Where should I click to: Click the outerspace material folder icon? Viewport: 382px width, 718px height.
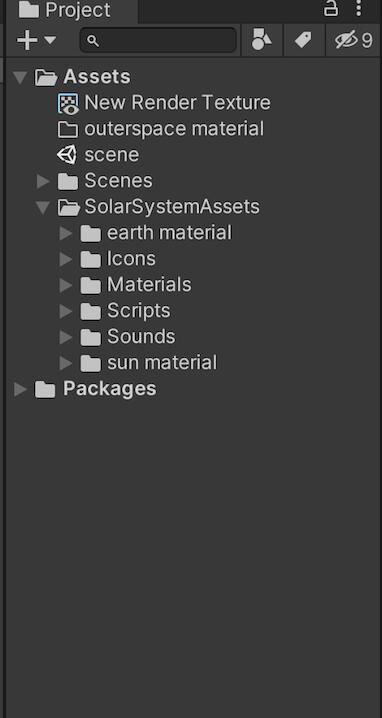68,129
